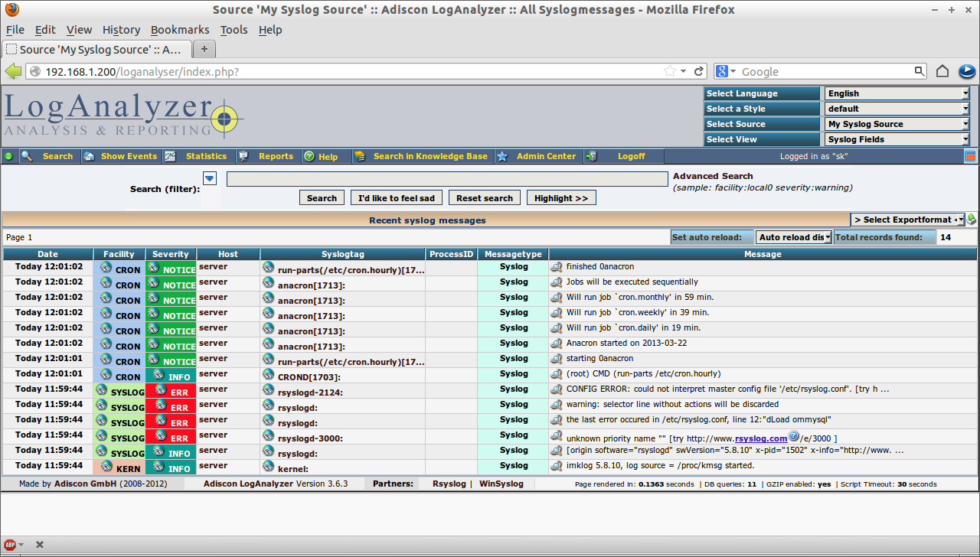This screenshot has width=980, height=557.
Task: Open Show Events in the menu bar
Action: point(129,156)
